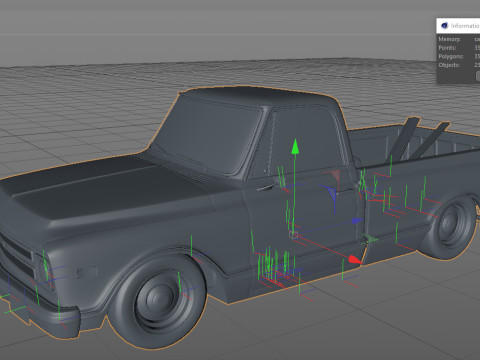Click the Information window title bar
This screenshot has height=360, width=480.
tap(458, 26)
